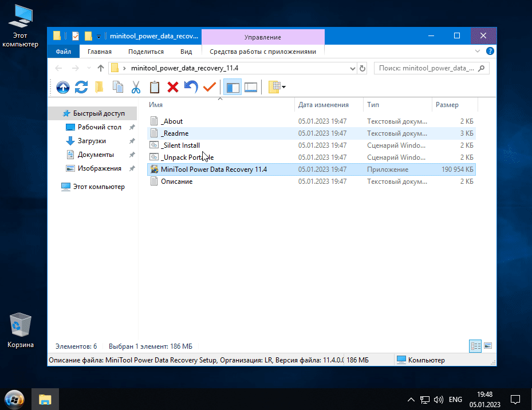Screen dimensions: 532x410
Task: Click the pin icon next to Рабочий стол
Action: (x=132, y=127)
